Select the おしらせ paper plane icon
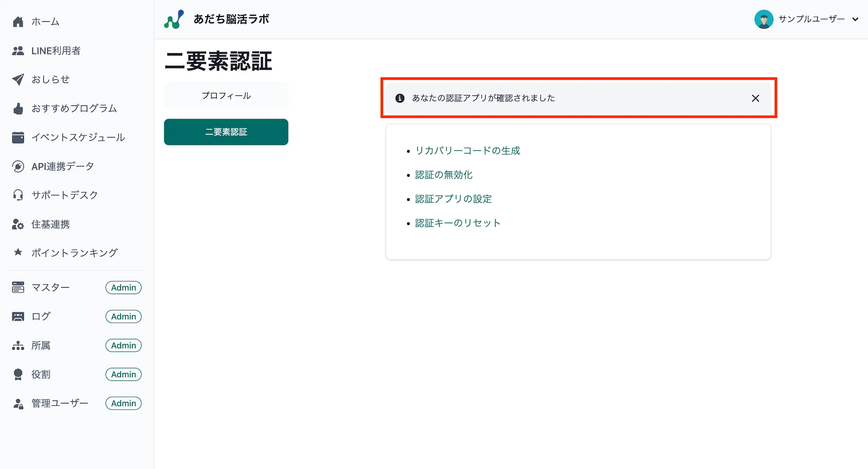The width and height of the screenshot is (868, 469). tap(18, 79)
